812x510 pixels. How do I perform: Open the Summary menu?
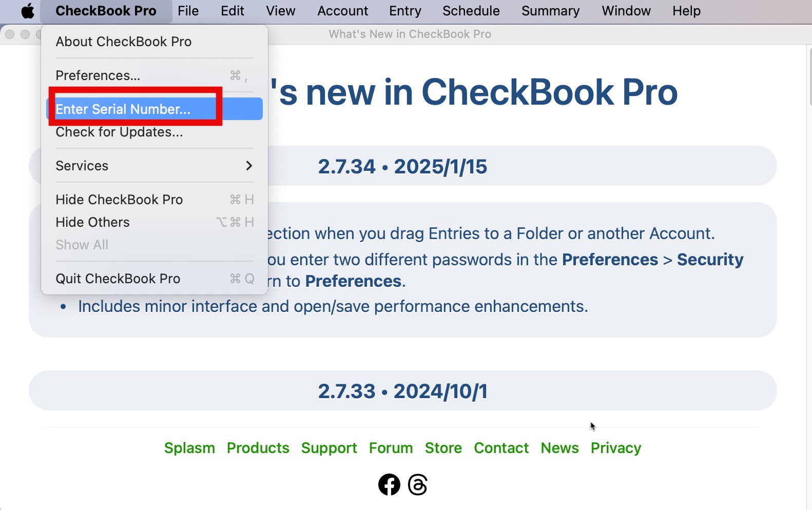coord(550,11)
